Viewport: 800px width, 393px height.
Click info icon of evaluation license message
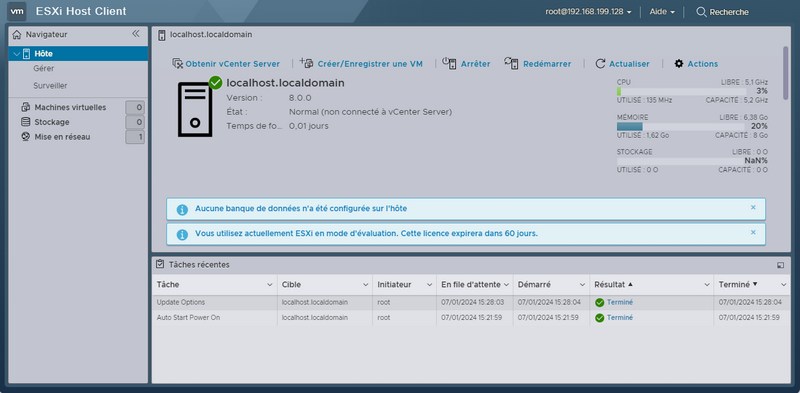click(182, 234)
